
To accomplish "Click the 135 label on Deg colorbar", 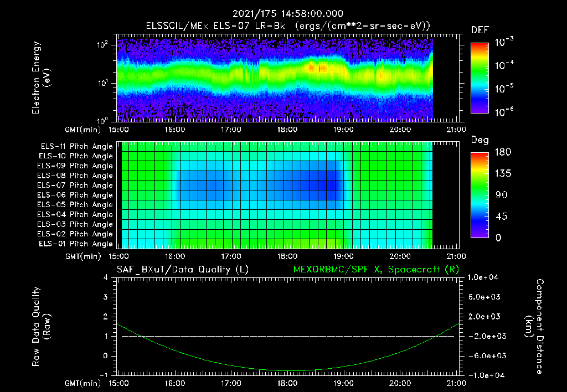I will 503,173.
